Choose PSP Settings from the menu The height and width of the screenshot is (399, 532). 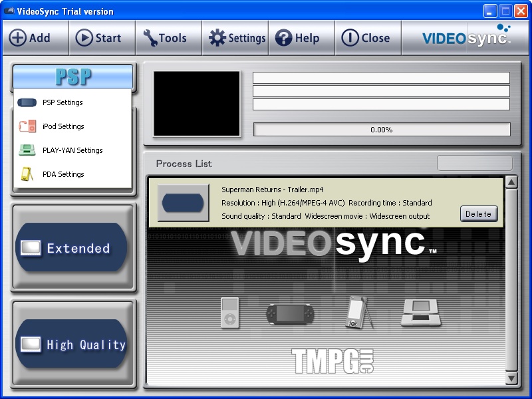point(73,102)
